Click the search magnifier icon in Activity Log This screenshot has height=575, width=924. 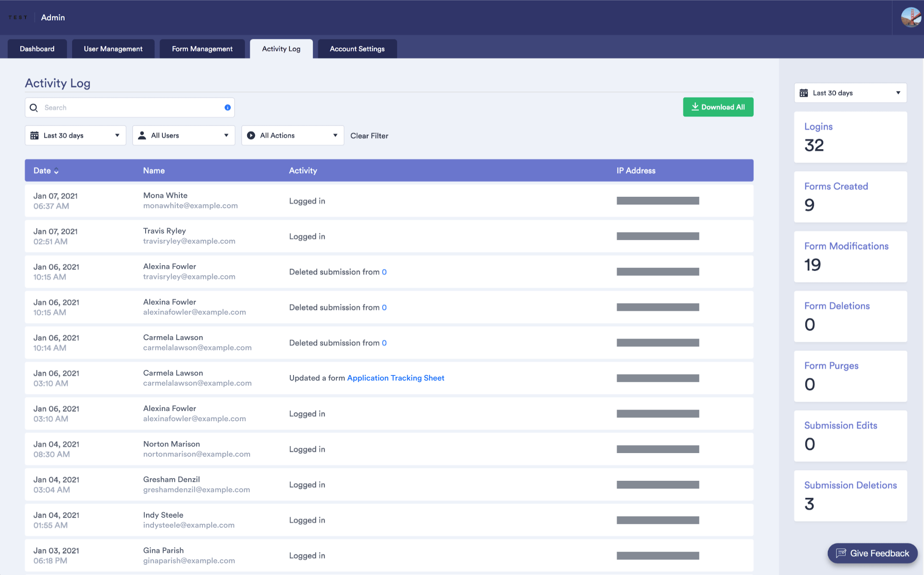34,107
